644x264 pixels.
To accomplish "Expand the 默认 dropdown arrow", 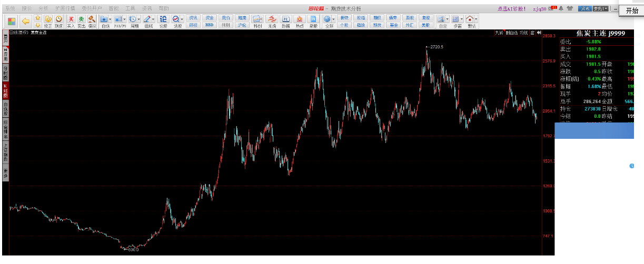I will pos(476,19).
